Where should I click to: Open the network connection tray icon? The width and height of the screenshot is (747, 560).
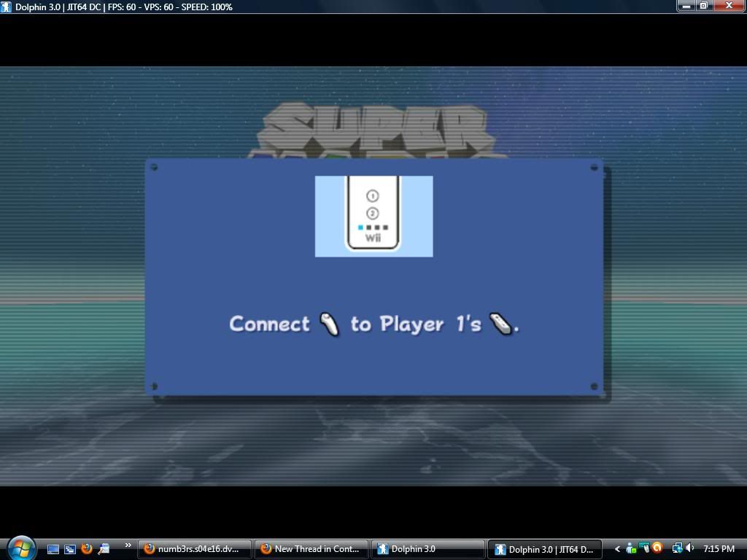click(x=677, y=548)
